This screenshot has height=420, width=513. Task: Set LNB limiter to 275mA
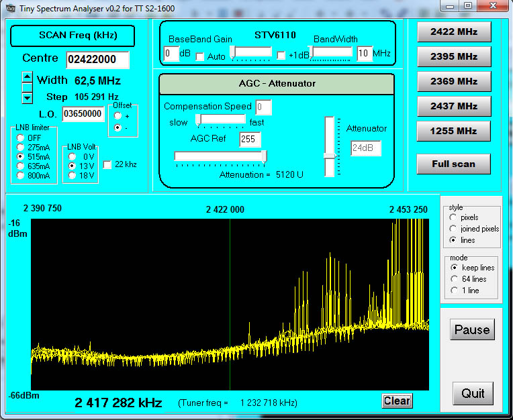tap(20, 147)
